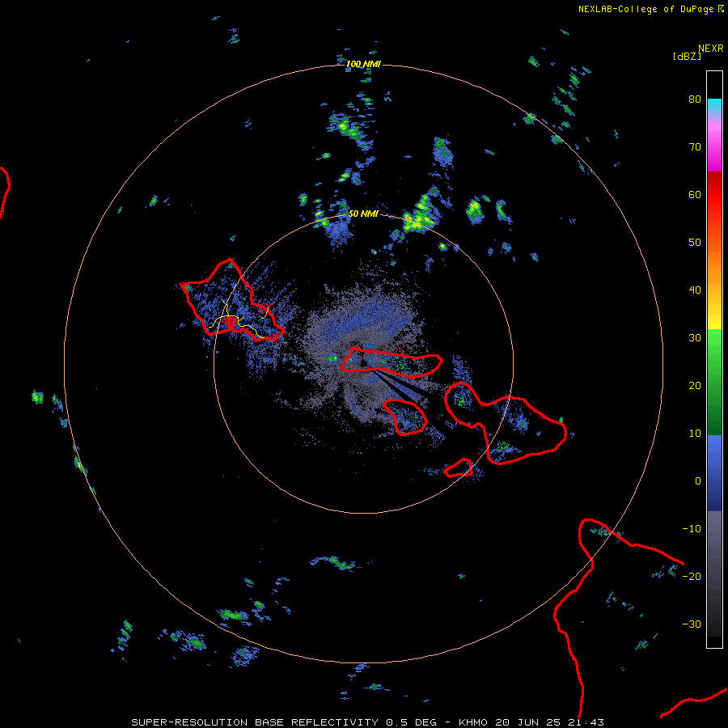
Task: Click the 10 value on the dBZ scale
Action: pos(695,434)
